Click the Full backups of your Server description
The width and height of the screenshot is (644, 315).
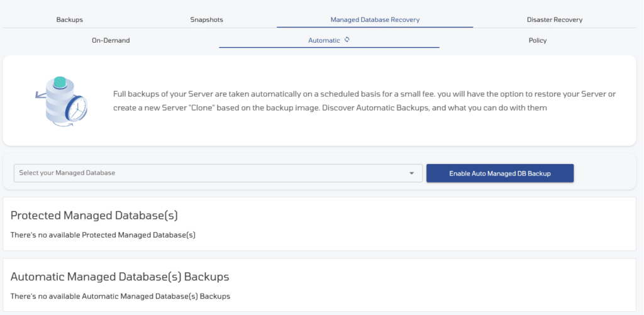coord(364,101)
